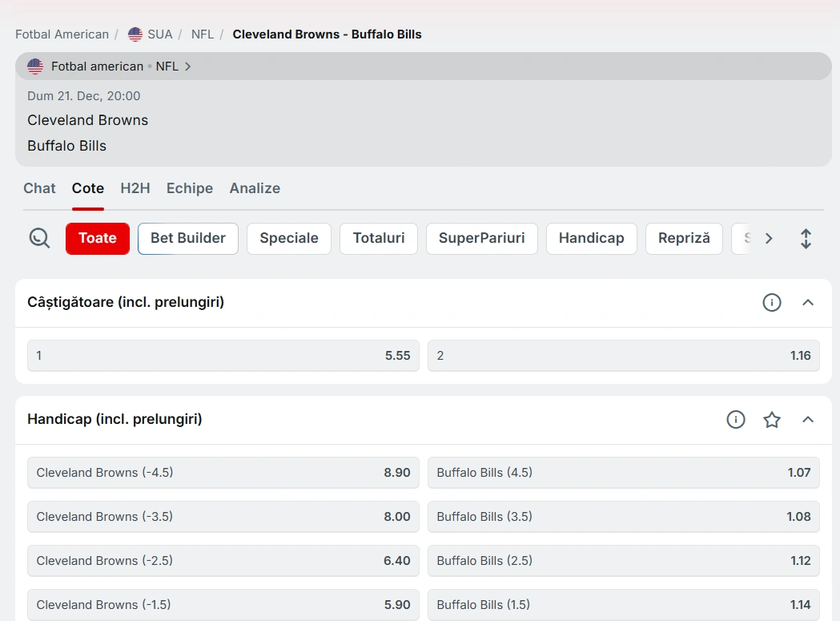Select Buffalo Bills (4.5) at 1.07 odds
Image resolution: width=840 pixels, height=621 pixels.
pos(623,472)
